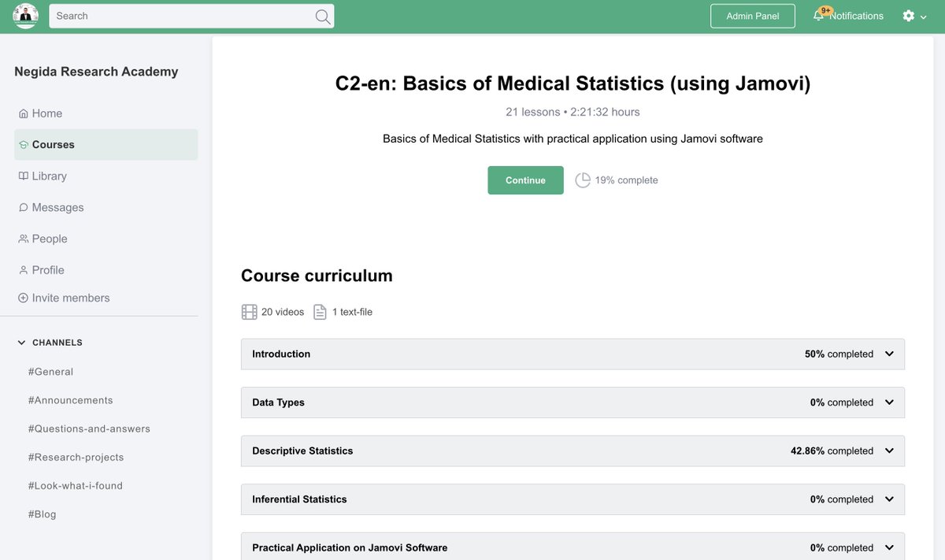Screen dimensions: 945x560
Task: Click the Invite members plus icon
Action: coord(23,299)
